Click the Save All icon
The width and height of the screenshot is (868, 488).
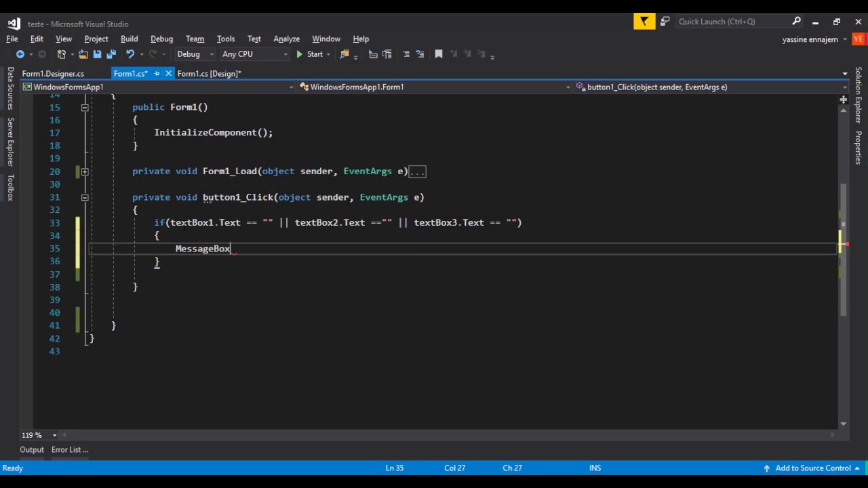111,54
